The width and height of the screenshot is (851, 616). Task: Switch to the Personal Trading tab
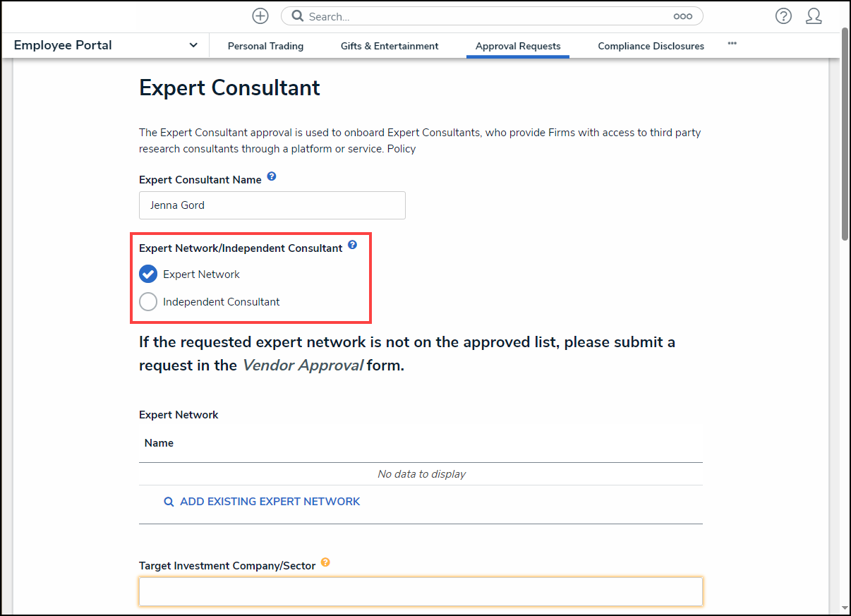265,45
